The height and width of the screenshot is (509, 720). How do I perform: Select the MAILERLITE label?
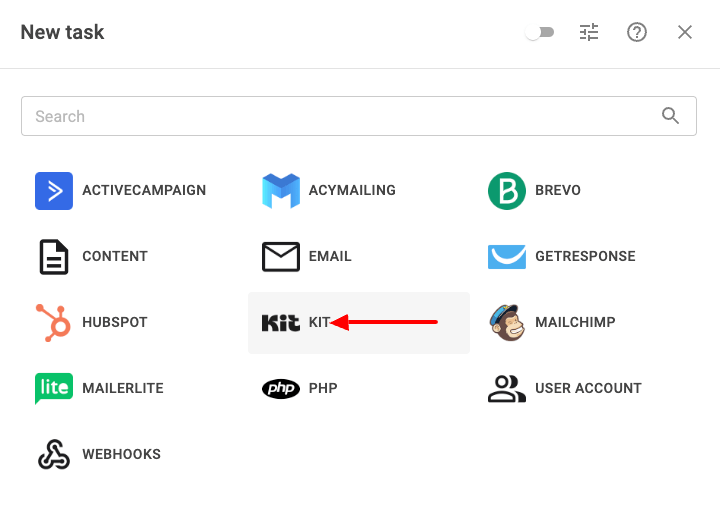point(123,389)
